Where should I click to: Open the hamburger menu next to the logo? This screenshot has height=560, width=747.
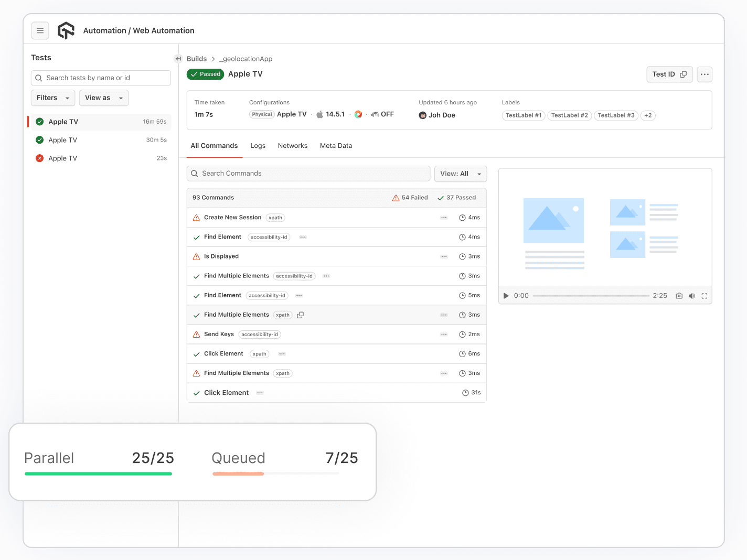40,30
